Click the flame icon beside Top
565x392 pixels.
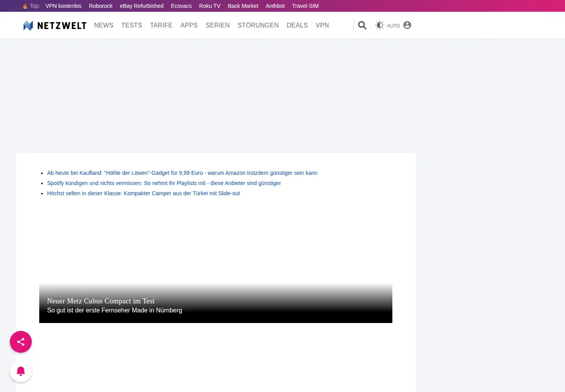(x=25, y=6)
